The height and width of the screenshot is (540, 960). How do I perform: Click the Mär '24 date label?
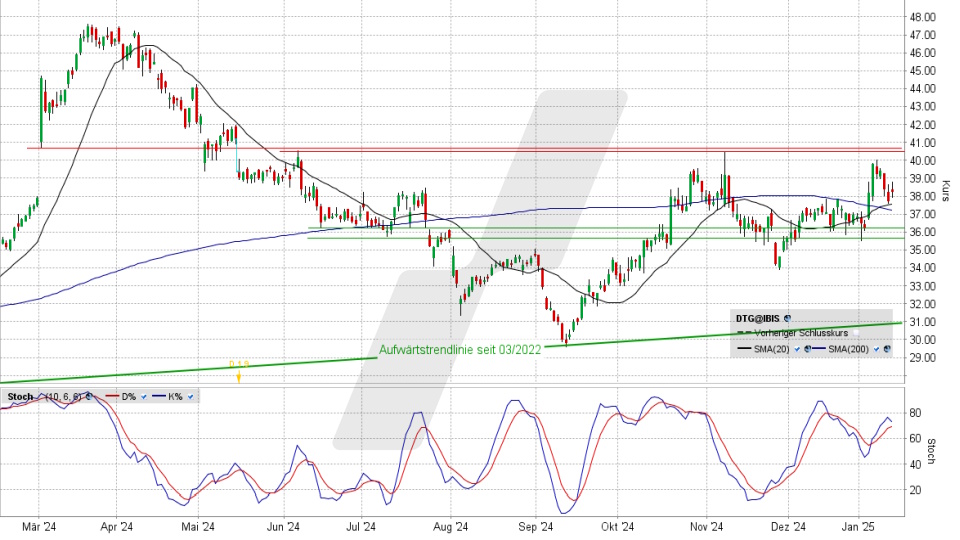point(39,527)
